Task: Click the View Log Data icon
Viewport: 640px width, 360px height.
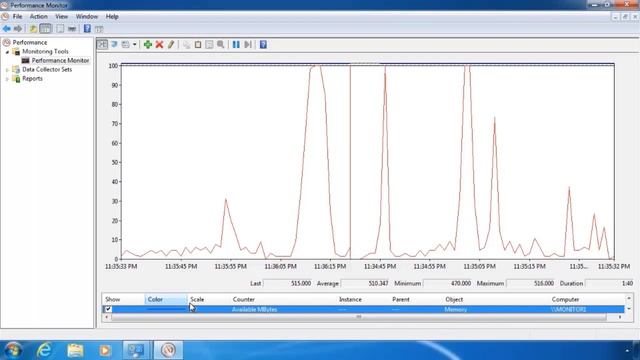Action: pos(114,44)
